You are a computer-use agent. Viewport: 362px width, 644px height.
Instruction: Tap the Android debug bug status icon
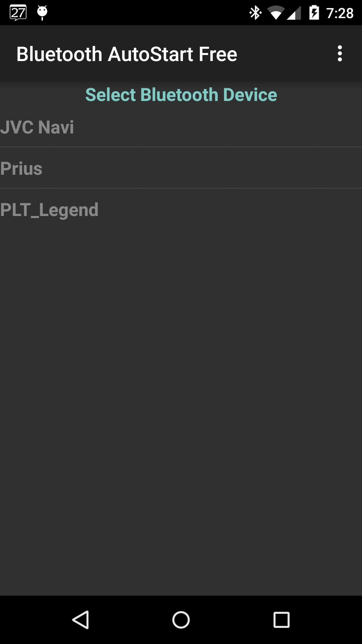coord(42,12)
